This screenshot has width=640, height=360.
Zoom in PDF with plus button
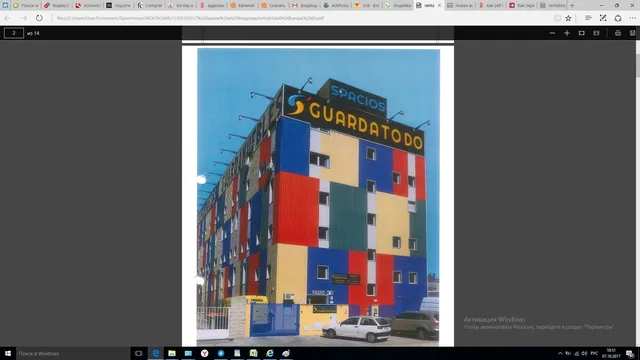567,33
